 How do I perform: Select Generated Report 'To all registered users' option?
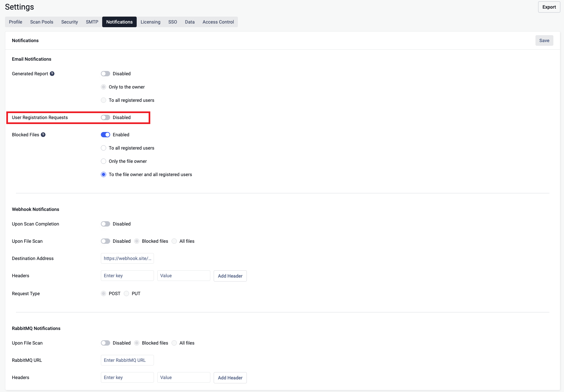(104, 100)
